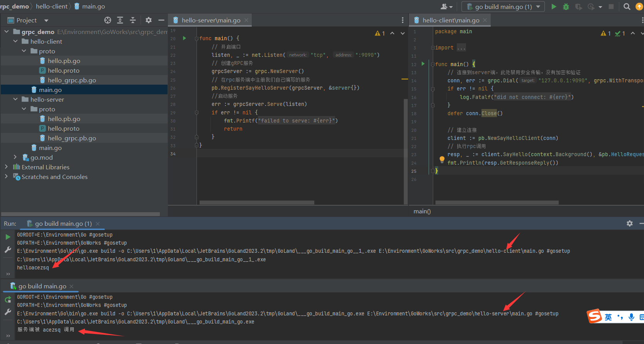The height and width of the screenshot is (344, 644).
Task: Collapse the hello-server folder
Action: 15,99
